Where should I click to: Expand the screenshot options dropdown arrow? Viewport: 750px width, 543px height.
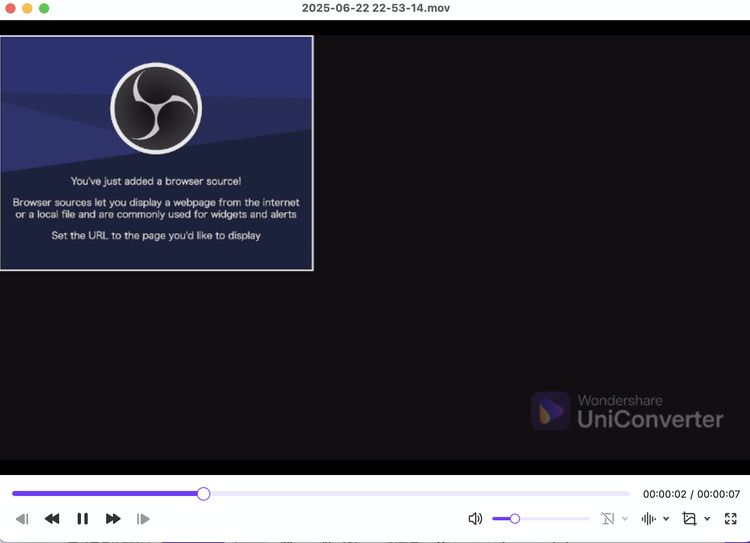coord(707,519)
